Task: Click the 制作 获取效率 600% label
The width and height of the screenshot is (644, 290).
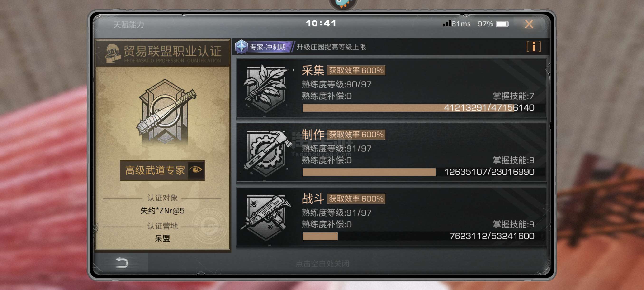Action: (x=356, y=135)
